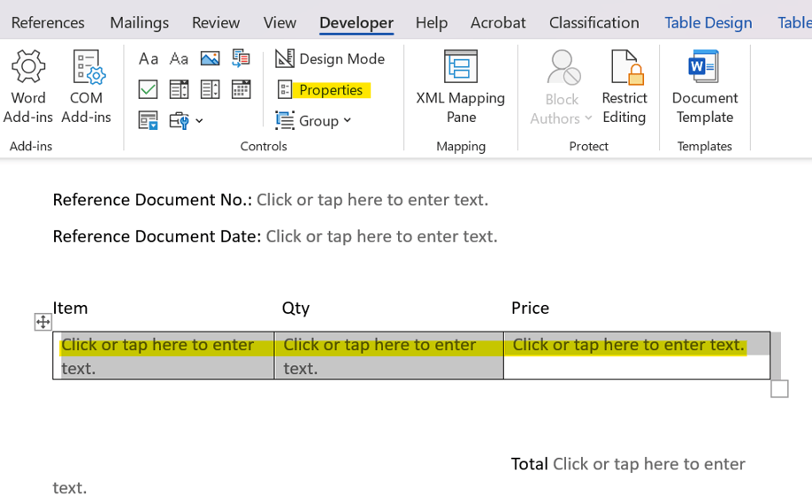
Task: Click Restrict Editing
Action: click(624, 87)
